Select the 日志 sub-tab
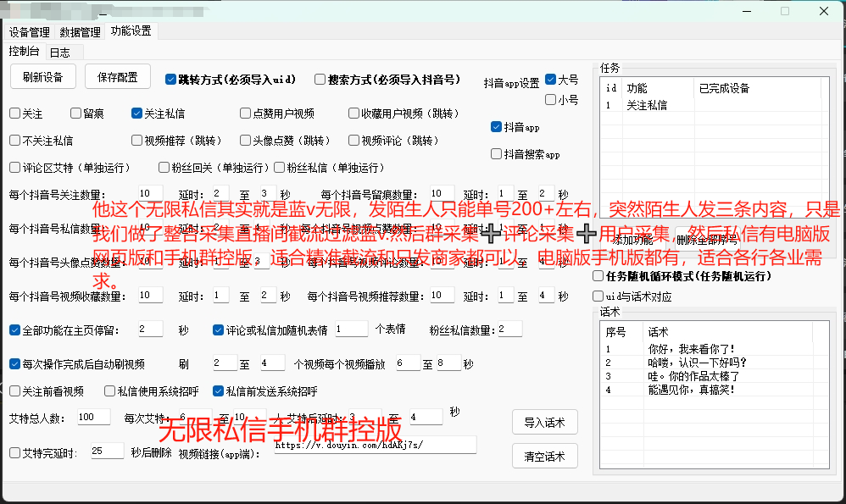 point(59,52)
